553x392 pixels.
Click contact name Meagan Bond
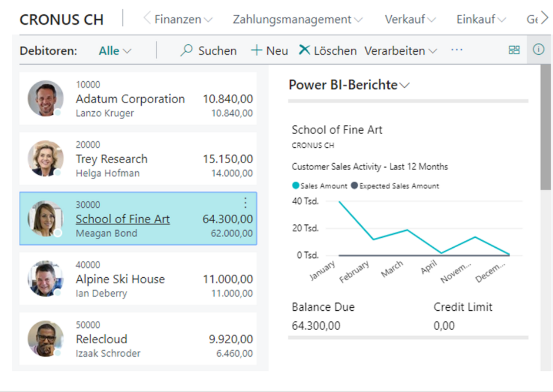106,233
